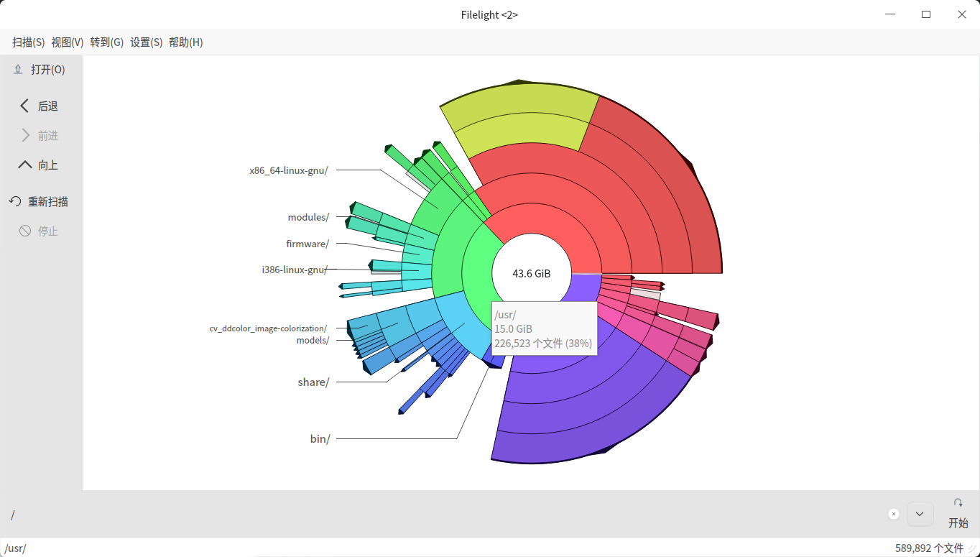The image size is (980, 557).
Task: Click the i386-linux-gnu/ chart label
Action: tap(295, 270)
